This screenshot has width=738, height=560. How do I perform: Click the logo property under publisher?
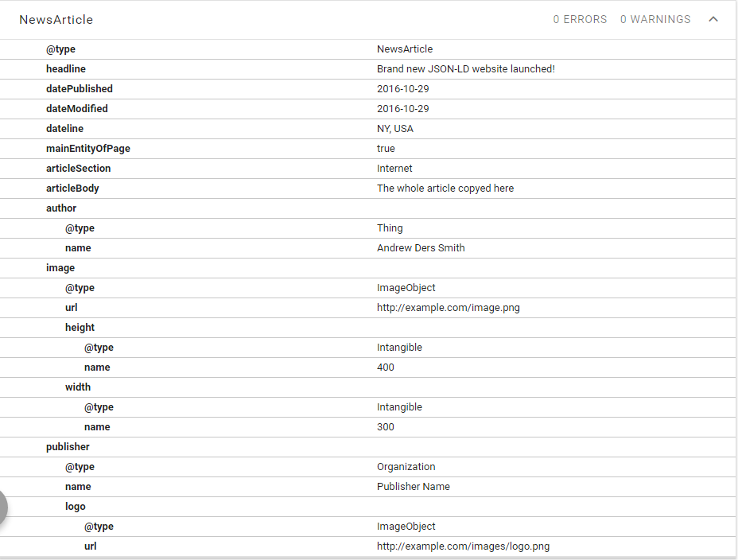(76, 507)
